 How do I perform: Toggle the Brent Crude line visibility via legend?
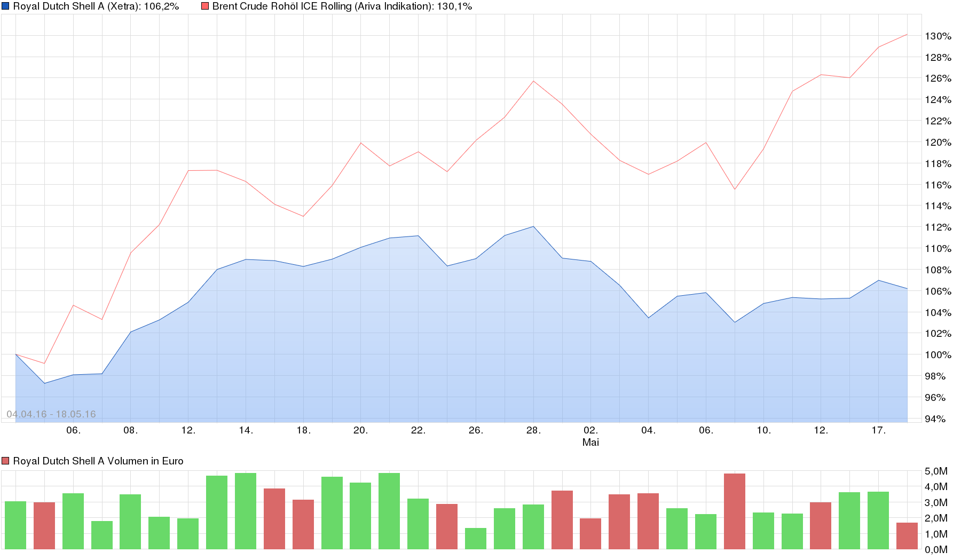click(x=204, y=7)
